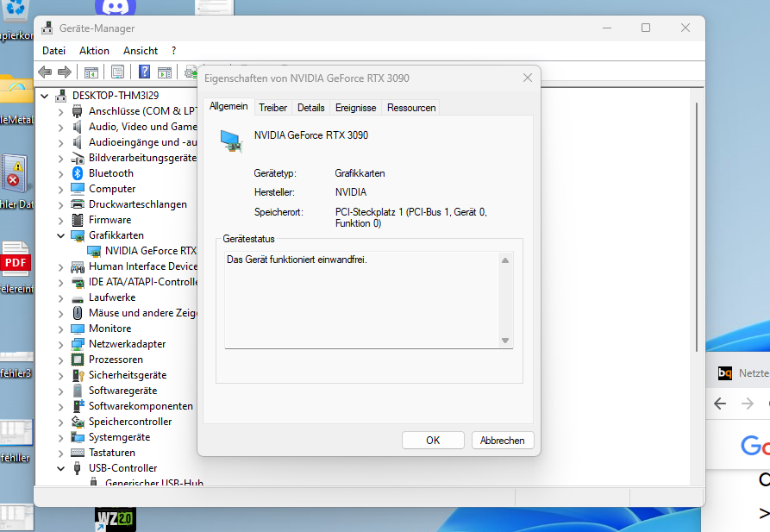Screen dimensions: 770x532
Task: Open the WZ 2.0 shortcut on desktop
Action: 115,519
